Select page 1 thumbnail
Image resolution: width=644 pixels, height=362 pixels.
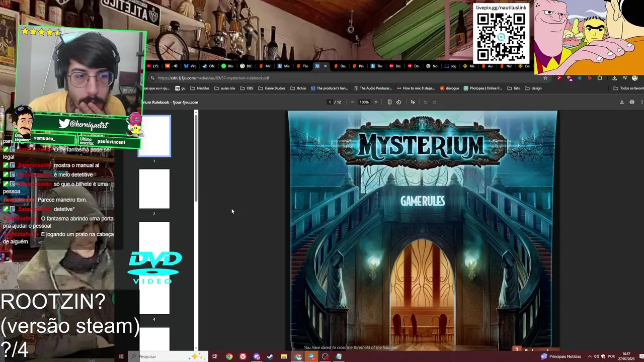154,136
